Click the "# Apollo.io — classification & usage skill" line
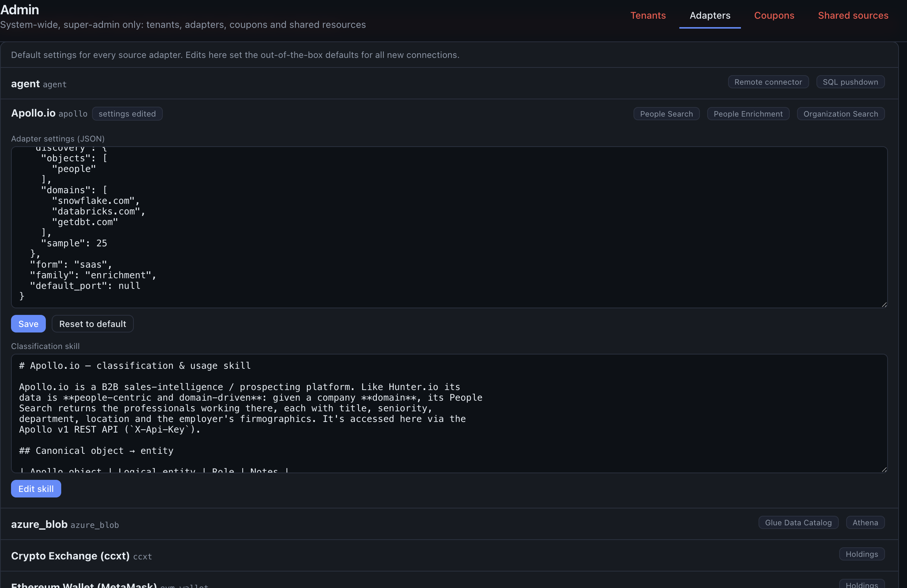 coord(135,366)
